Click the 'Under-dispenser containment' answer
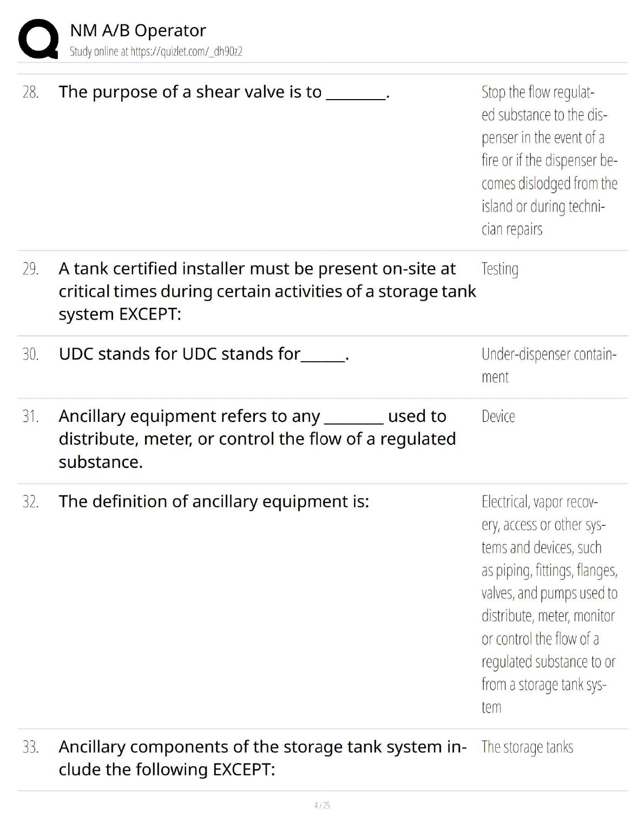The image size is (644, 834). click(548, 366)
